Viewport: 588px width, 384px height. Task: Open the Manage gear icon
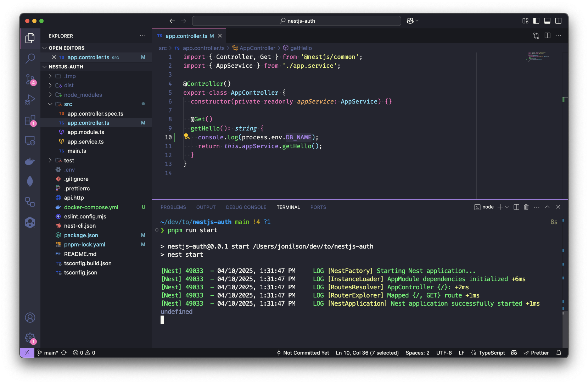pos(30,338)
